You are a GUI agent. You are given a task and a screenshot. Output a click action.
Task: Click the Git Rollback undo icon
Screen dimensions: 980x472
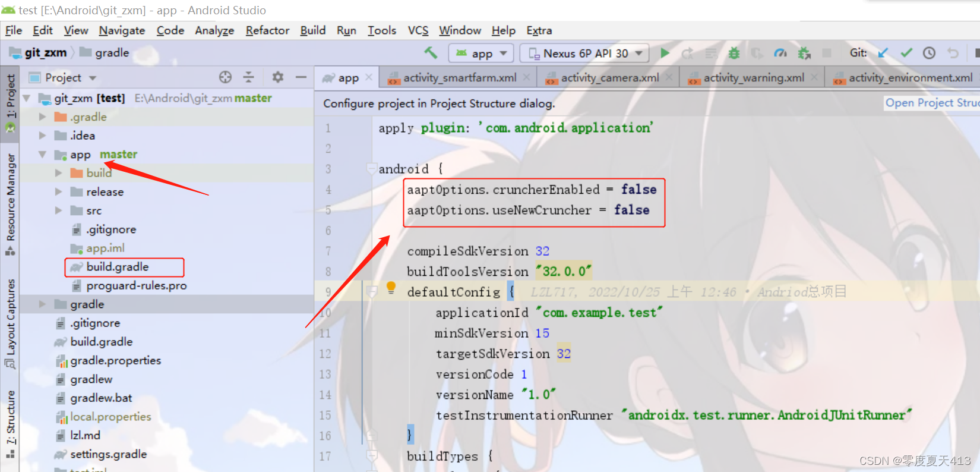tap(953, 53)
